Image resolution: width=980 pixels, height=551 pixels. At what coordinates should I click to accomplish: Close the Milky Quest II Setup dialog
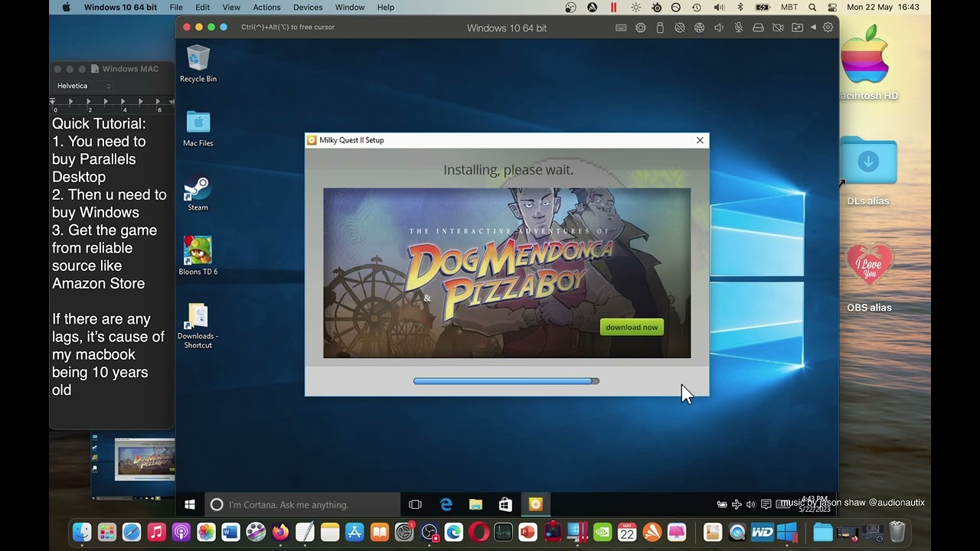pos(700,140)
